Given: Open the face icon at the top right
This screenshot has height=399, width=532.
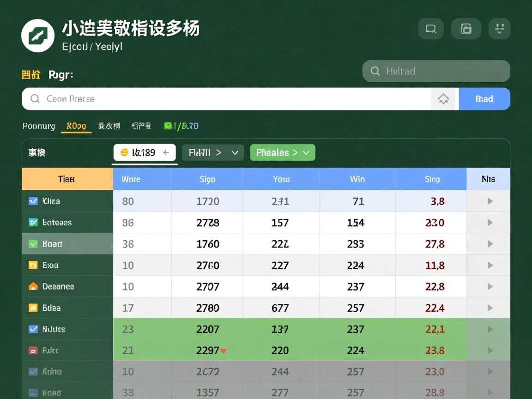Looking at the screenshot, I should pyautogui.click(x=499, y=28).
